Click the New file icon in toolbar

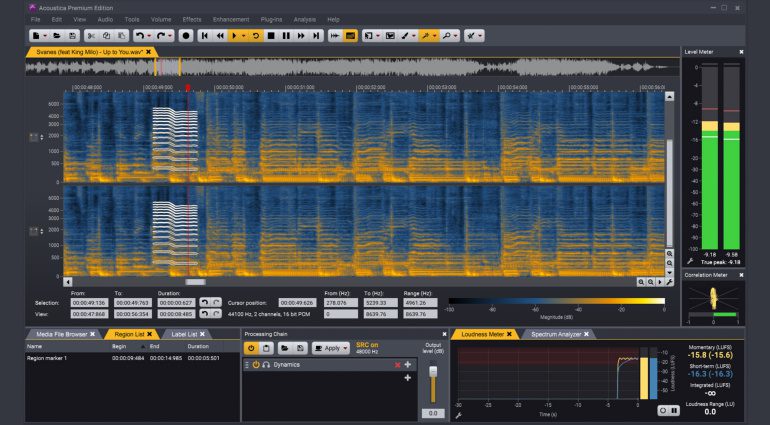coord(36,36)
